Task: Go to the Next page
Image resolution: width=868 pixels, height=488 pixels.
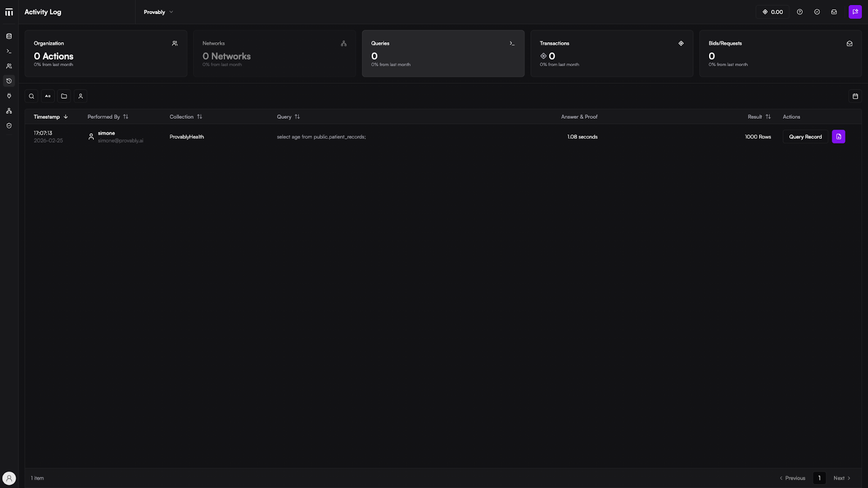Action: [841, 478]
